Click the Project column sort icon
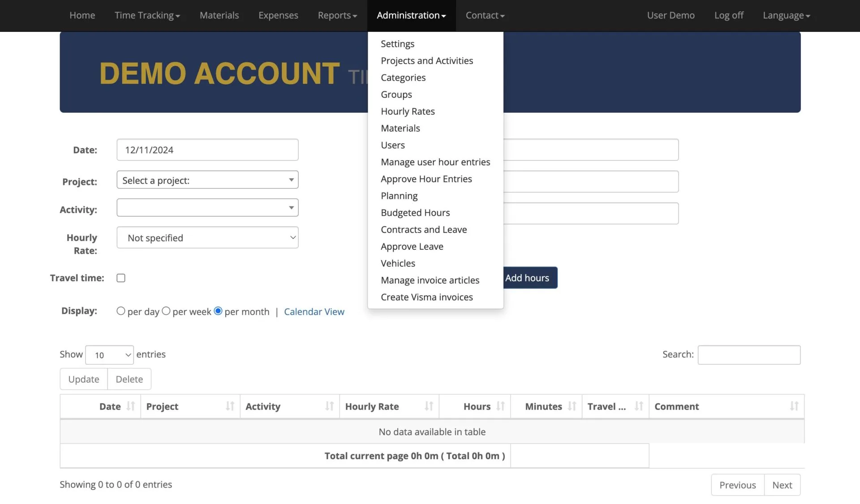 tap(230, 406)
